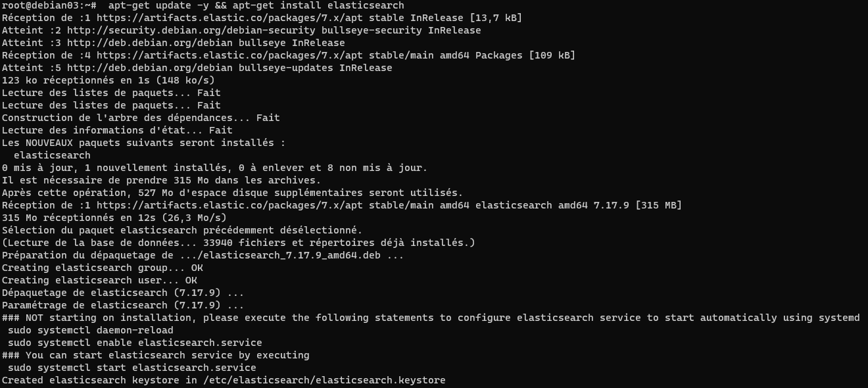Select the "Creating elasticsearch user... OK" line
868x388 pixels.
click(x=99, y=280)
